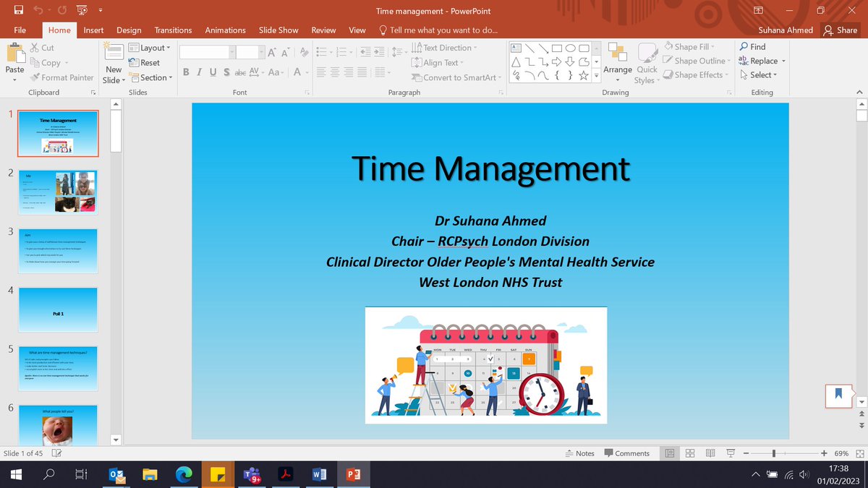Click the Zoom in plus button
This screenshot has height=488, width=868.
pos(825,453)
